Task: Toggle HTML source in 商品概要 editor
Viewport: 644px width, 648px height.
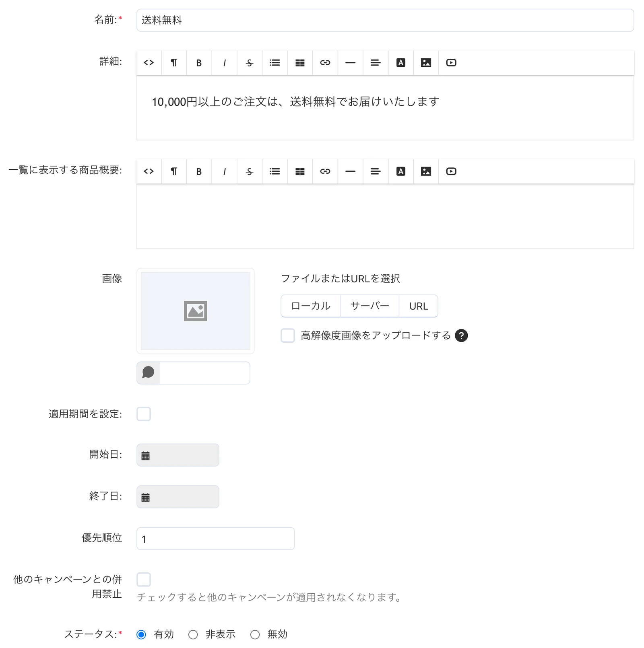Action: [149, 171]
